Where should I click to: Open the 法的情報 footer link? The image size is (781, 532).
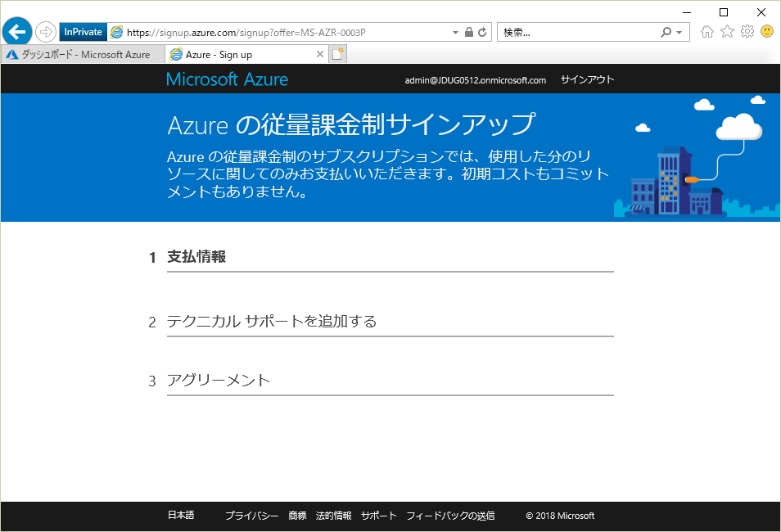(334, 516)
